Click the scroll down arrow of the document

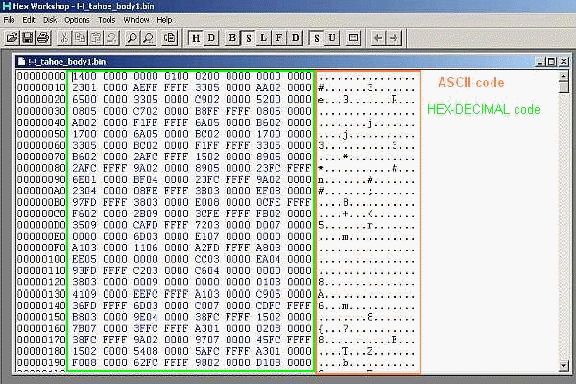564,365
